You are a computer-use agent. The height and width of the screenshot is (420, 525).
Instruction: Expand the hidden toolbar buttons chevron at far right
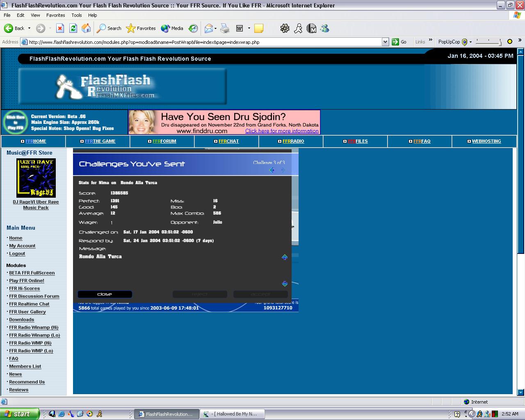(x=520, y=40)
